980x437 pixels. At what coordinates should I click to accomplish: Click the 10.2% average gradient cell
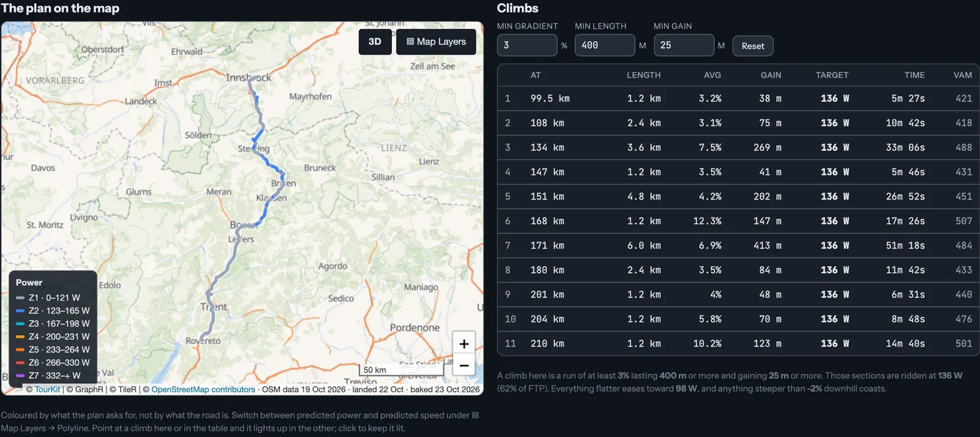tap(707, 344)
